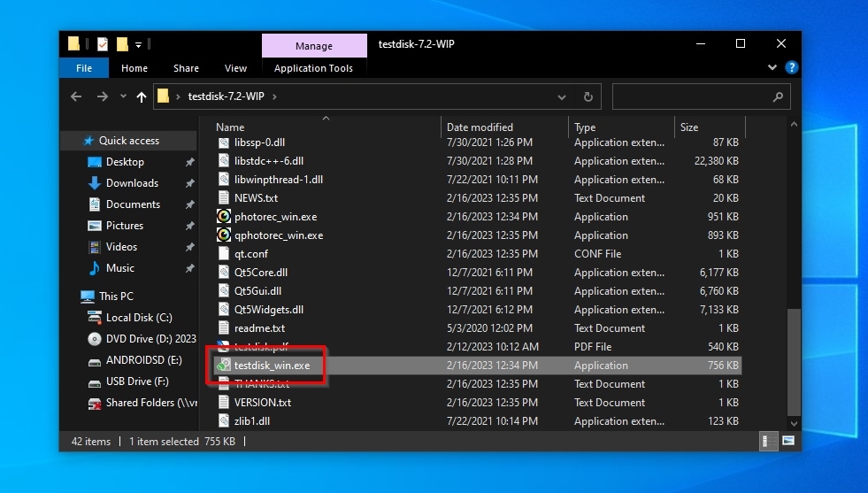
Task: Expand the ribbon with the chevron
Action: coord(772,67)
